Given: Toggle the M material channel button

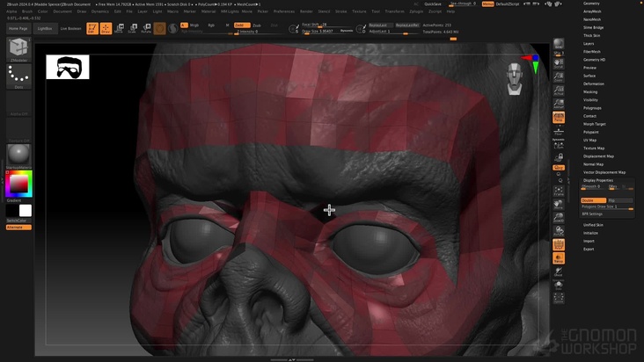Looking at the screenshot, I should (x=228, y=25).
